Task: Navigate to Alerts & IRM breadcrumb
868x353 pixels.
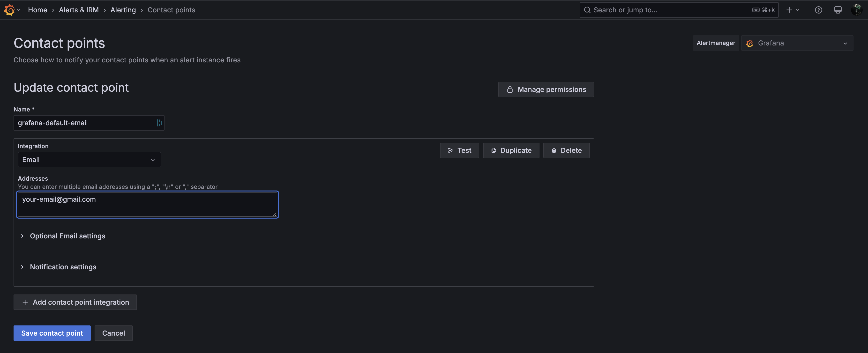Action: coord(79,10)
